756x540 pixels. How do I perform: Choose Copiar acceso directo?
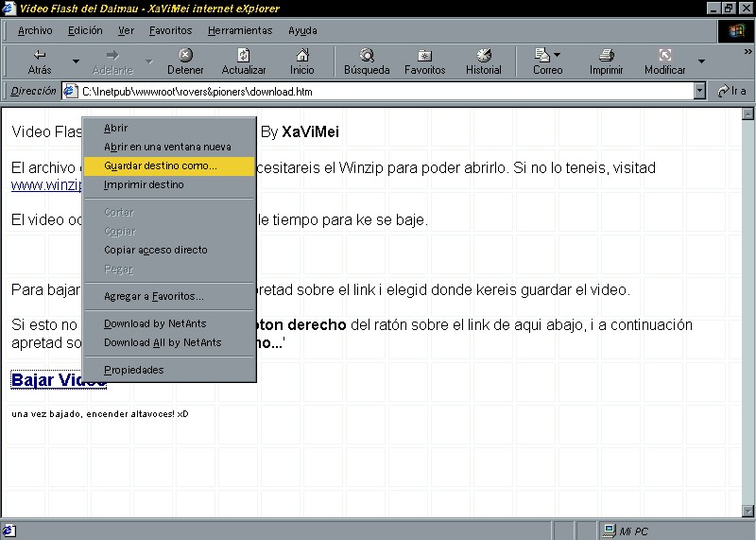[169, 250]
